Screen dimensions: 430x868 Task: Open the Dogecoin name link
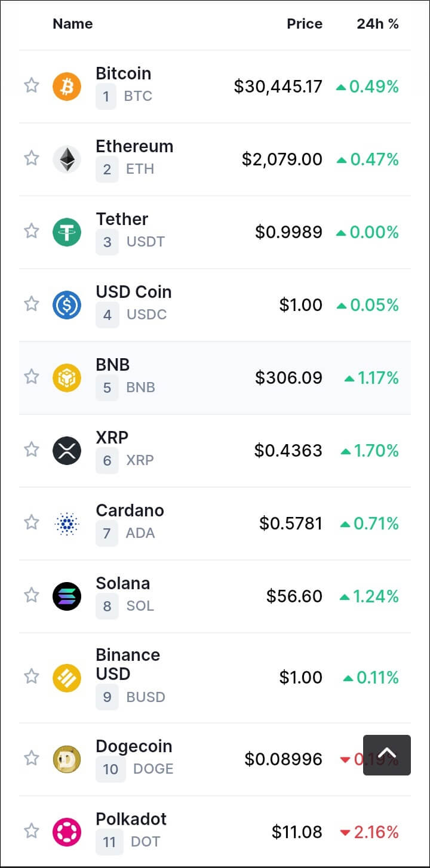click(x=134, y=746)
